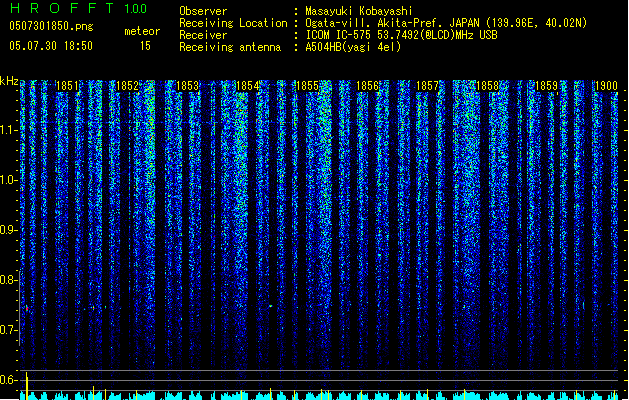This screenshot has height=400, width=629.
Task: Click the 0.9 kHz axis label
Action: point(8,230)
